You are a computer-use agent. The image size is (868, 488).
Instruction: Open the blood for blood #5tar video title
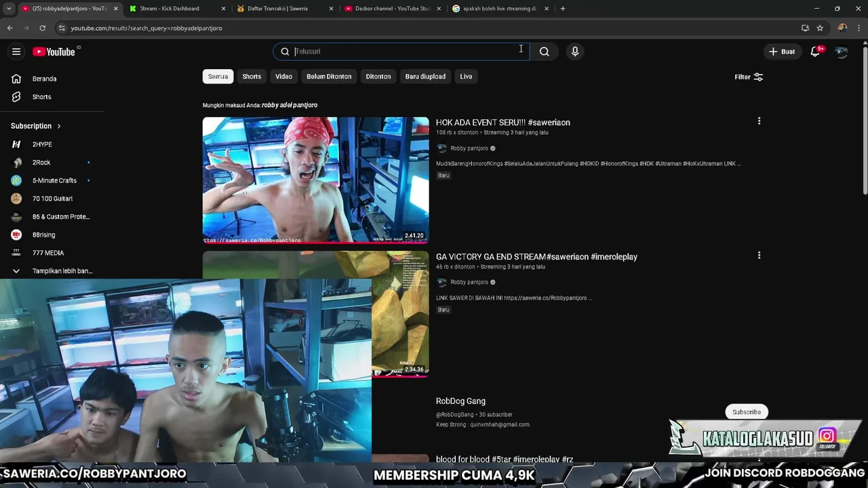(505, 460)
